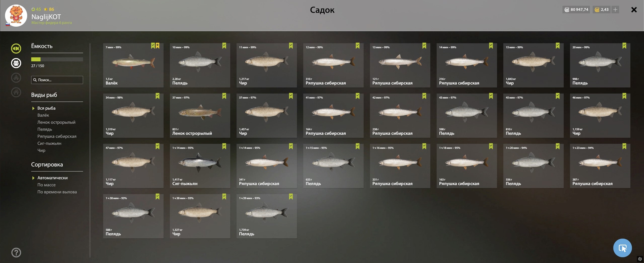Focus the Поиск search field

tap(57, 80)
